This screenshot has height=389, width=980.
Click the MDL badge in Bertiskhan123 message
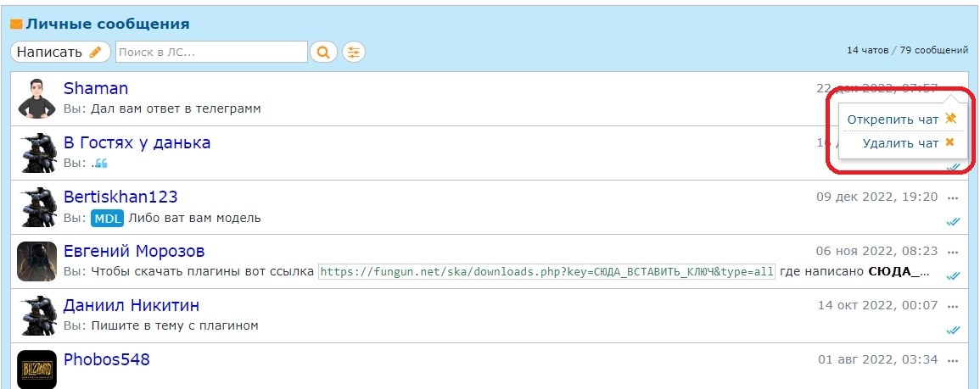(108, 219)
